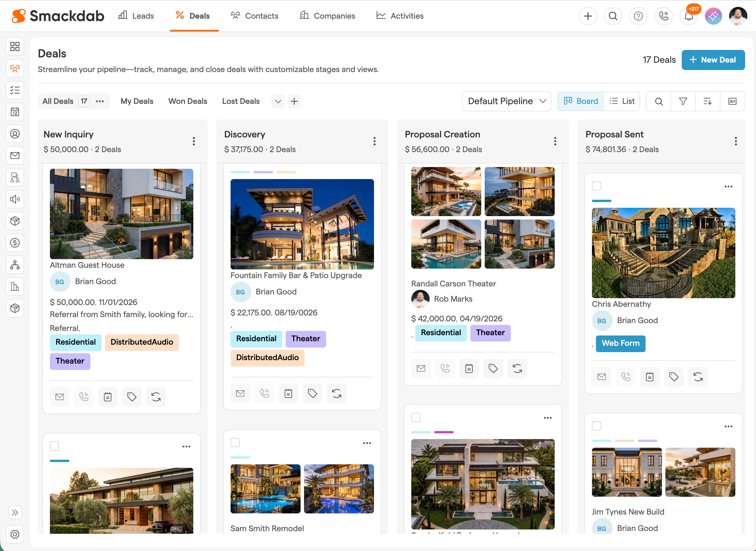Go to the Activities tab
The height and width of the screenshot is (551, 756).
point(400,16)
